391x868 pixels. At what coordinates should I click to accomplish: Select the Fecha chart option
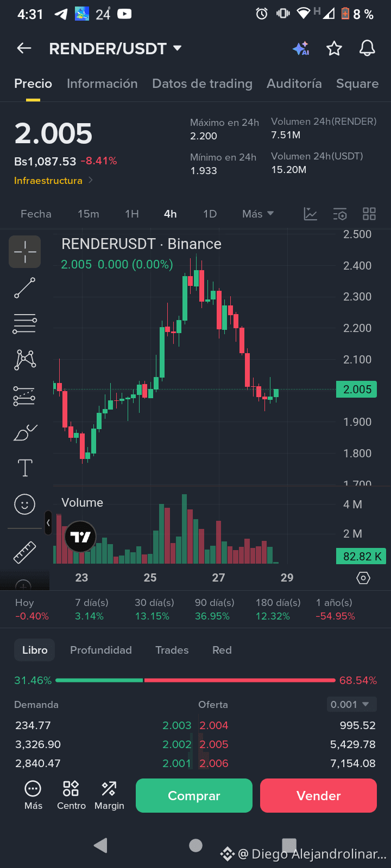36,214
